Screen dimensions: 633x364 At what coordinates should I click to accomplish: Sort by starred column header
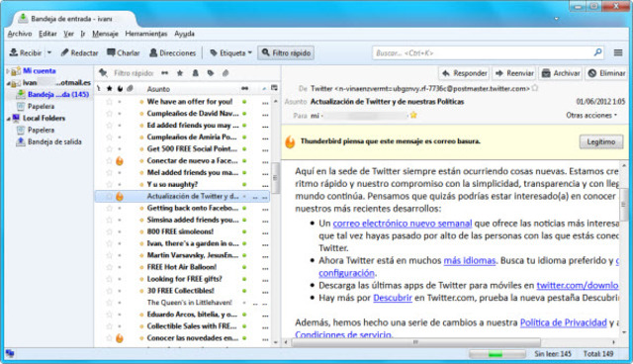point(109,88)
